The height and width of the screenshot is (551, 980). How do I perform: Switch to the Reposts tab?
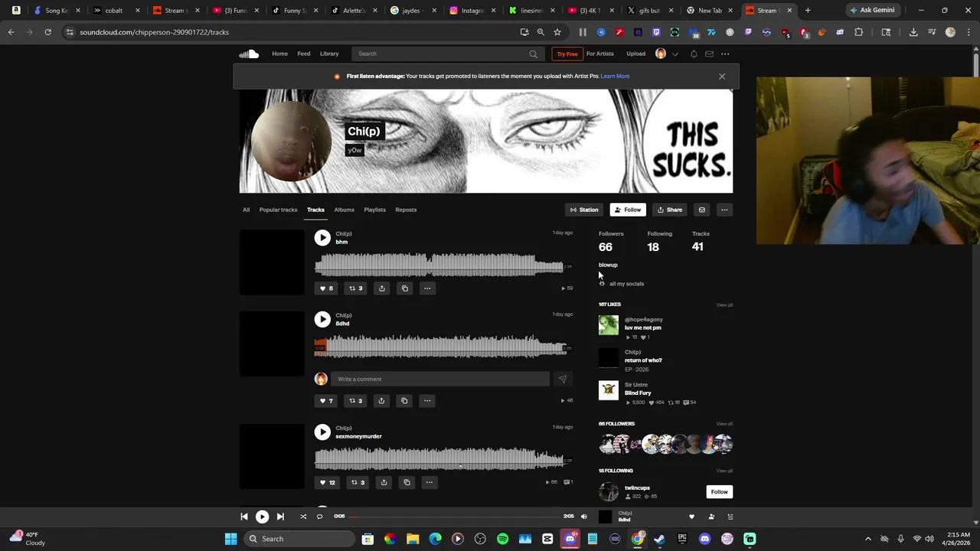pyautogui.click(x=406, y=210)
